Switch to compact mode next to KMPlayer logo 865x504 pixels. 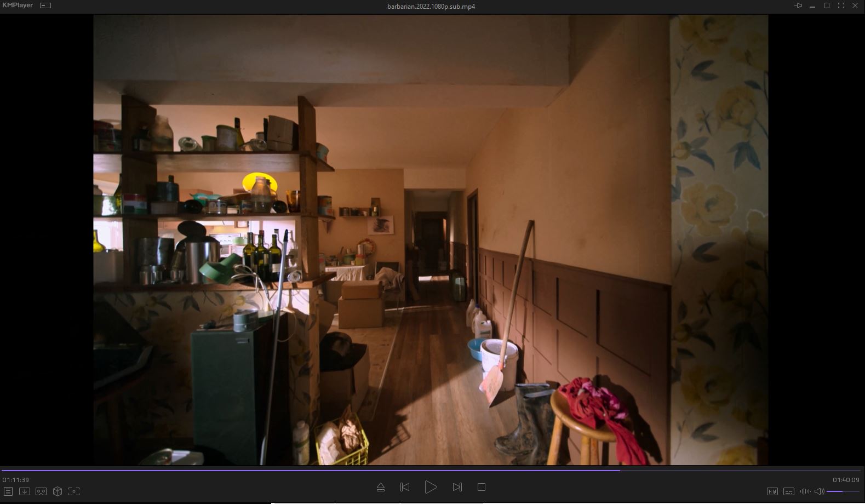pyautogui.click(x=45, y=5)
